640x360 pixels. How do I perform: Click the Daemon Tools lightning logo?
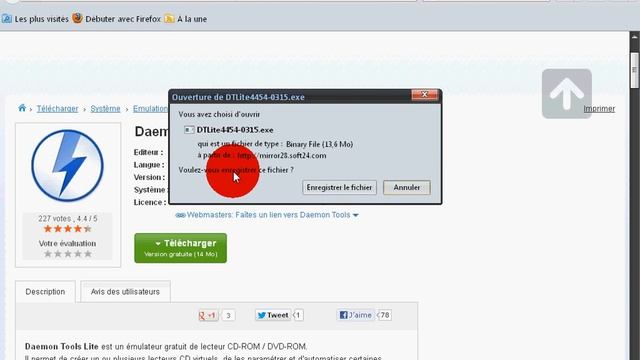pyautogui.click(x=67, y=166)
